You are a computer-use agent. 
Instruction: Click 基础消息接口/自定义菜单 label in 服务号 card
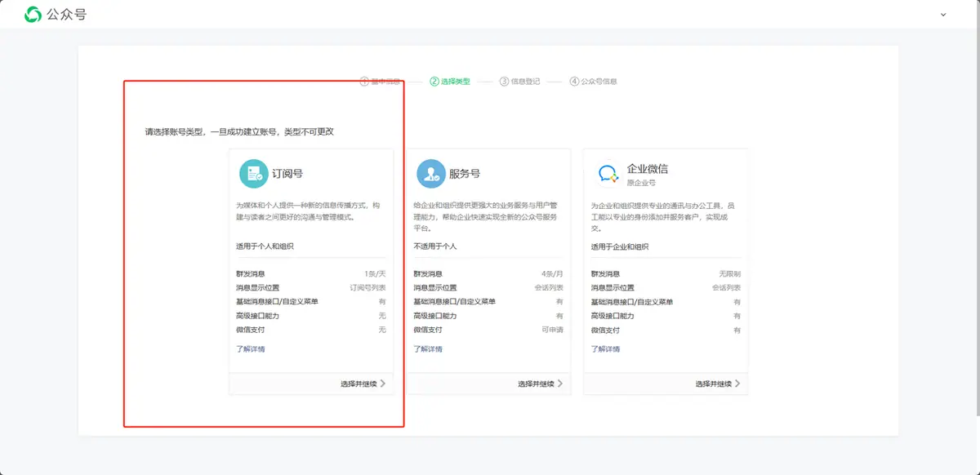point(454,302)
